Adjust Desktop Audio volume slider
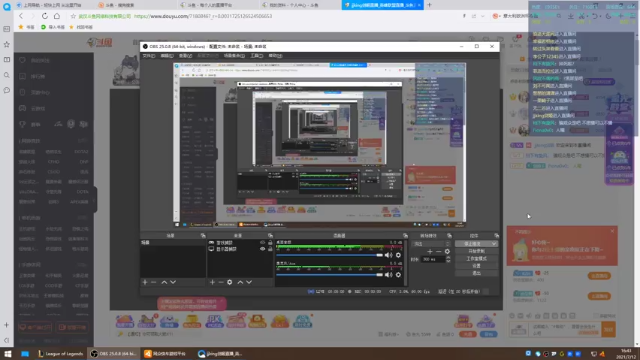Screen dimensions: 640x360 (x=329, y=255)
